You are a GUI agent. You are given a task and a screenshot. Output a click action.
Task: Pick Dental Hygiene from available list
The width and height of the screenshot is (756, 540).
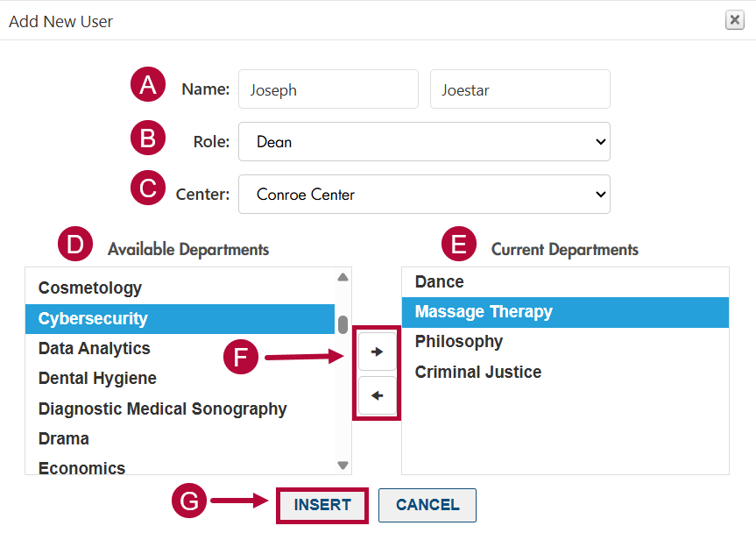pos(97,379)
